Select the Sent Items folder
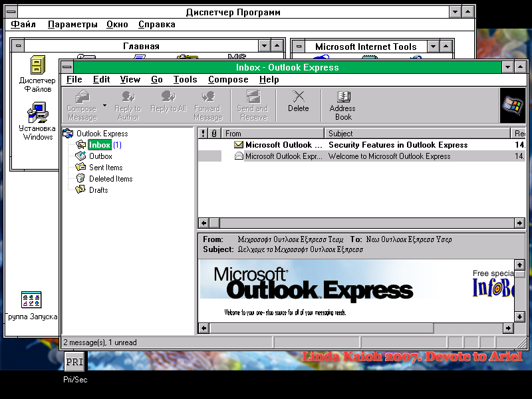532x399 pixels. (x=106, y=168)
